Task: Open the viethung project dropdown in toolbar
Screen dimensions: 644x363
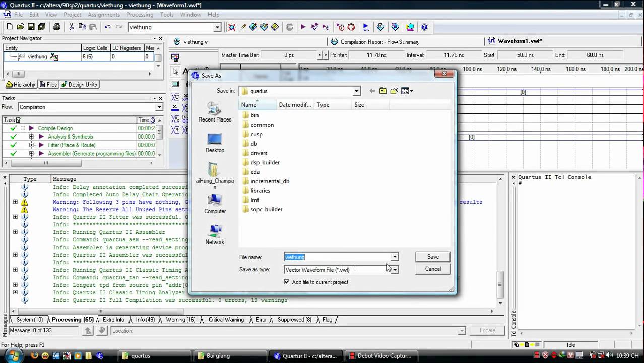Action: 217,27
